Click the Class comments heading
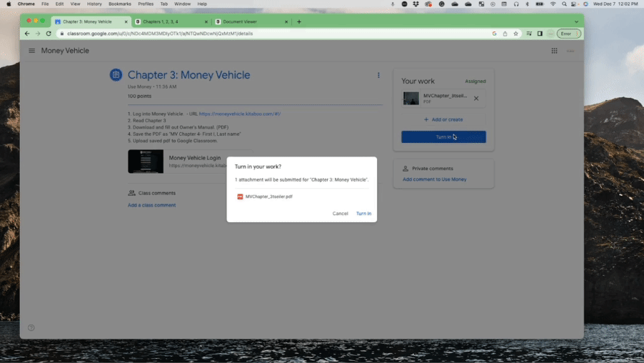The height and width of the screenshot is (363, 644). pos(157,193)
